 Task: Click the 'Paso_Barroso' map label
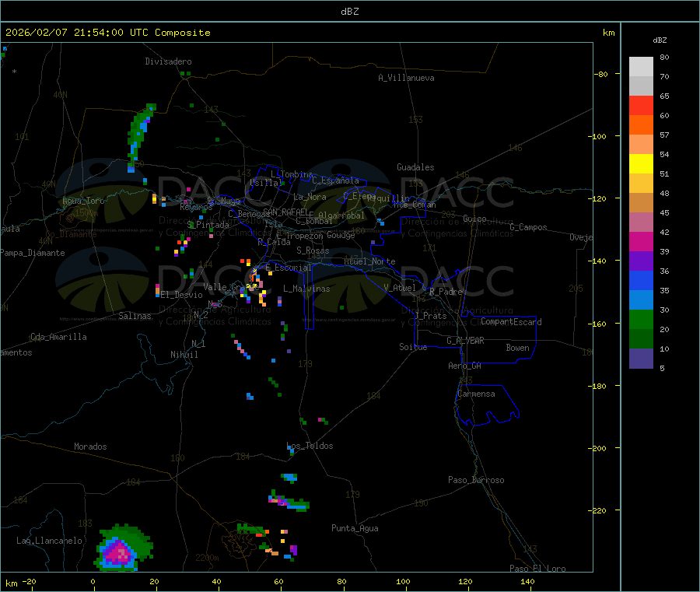click(x=476, y=480)
